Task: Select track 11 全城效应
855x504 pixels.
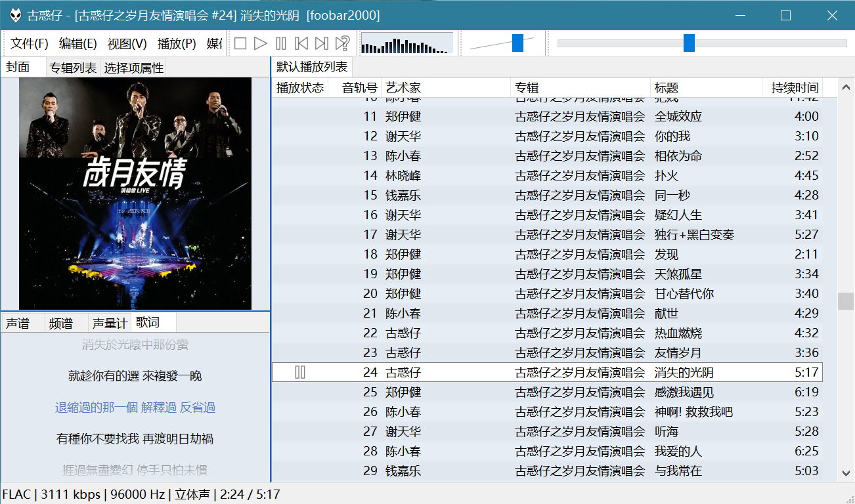Action: pyautogui.click(x=547, y=116)
